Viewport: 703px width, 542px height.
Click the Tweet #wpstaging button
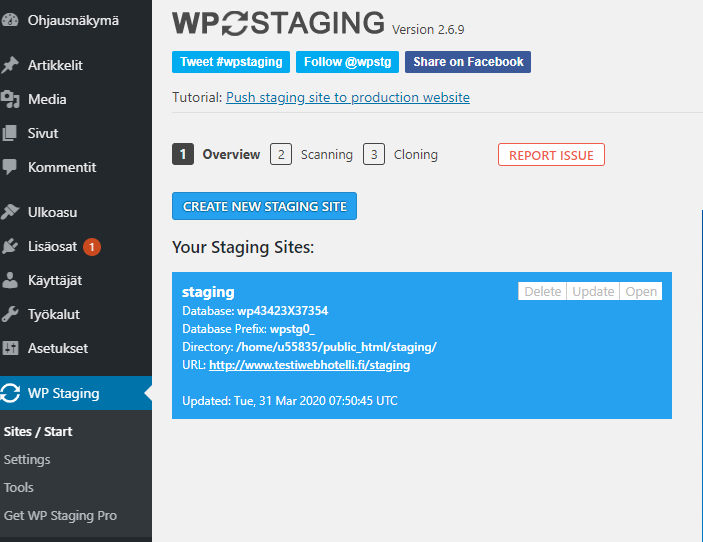tap(231, 62)
